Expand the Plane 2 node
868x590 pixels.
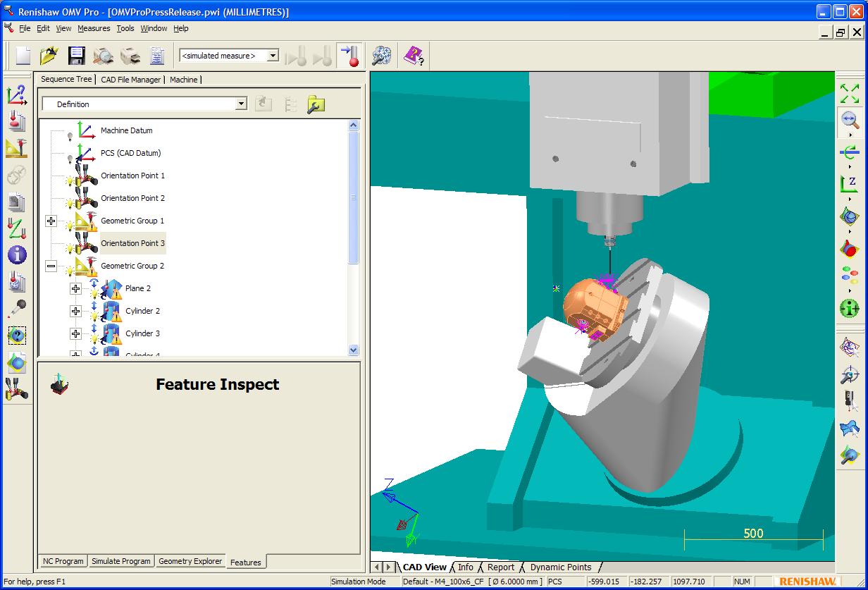pyautogui.click(x=75, y=288)
